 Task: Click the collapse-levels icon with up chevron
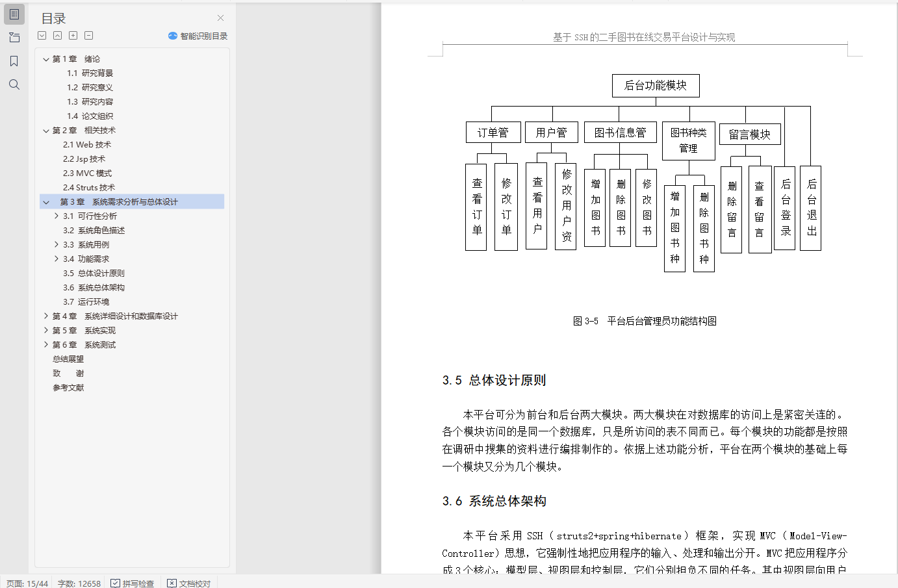58,36
